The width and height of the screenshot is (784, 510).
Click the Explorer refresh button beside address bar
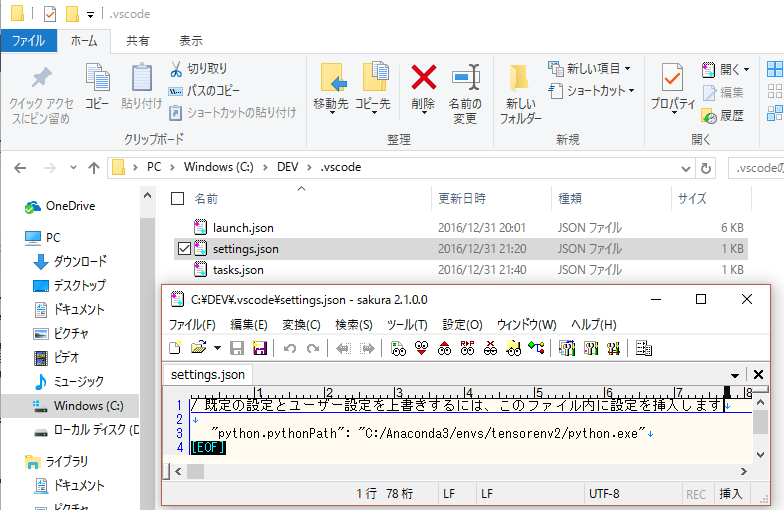(x=706, y=168)
